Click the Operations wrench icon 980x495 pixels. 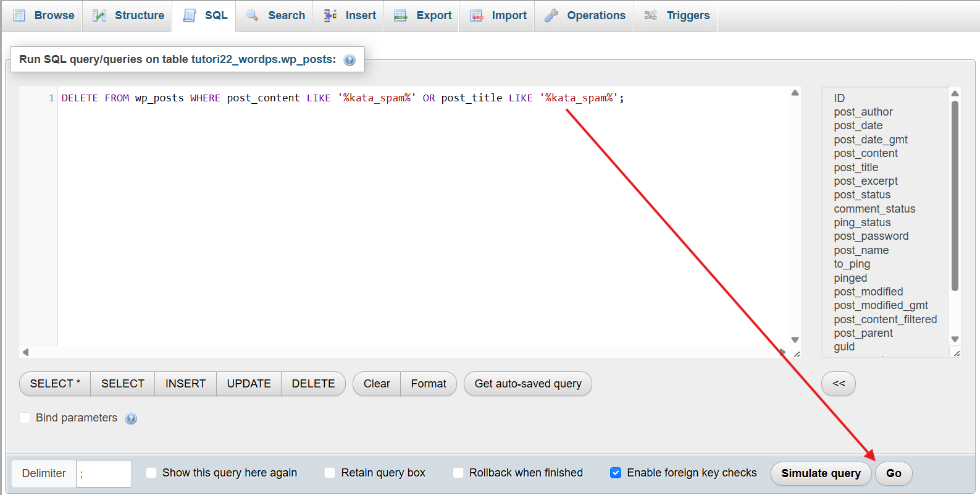(551, 15)
